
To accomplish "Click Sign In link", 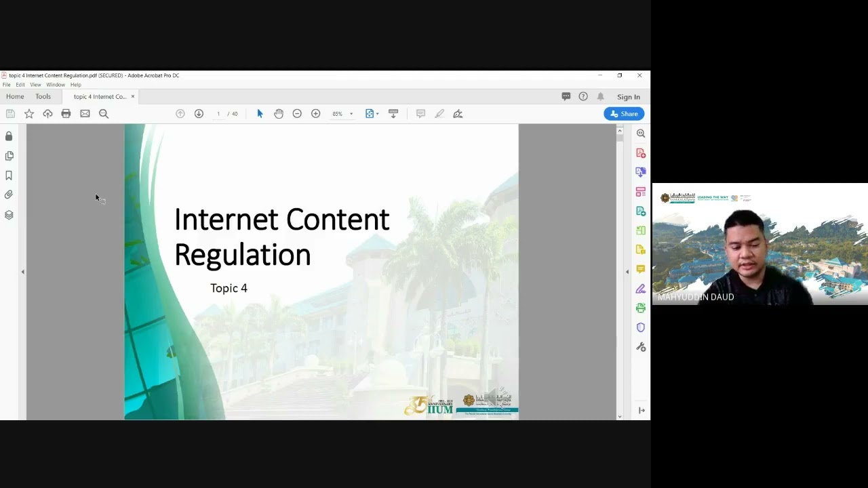I will 629,97.
